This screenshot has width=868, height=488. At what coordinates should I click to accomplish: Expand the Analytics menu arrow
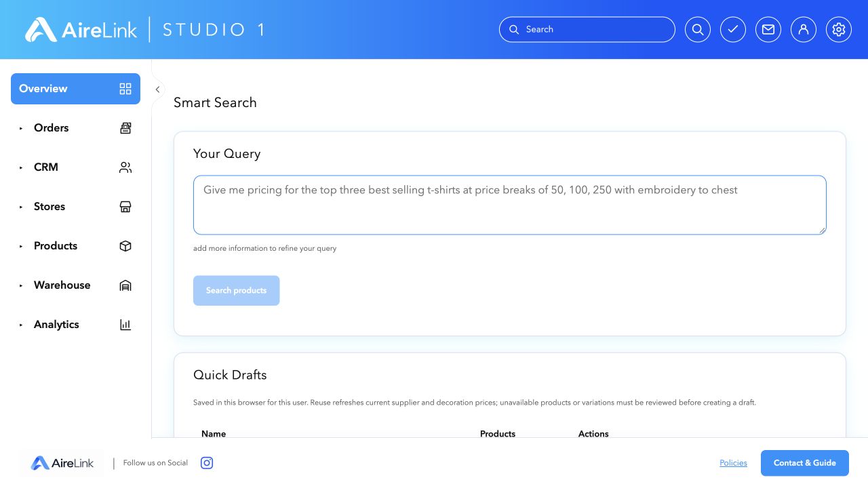pyautogui.click(x=21, y=325)
